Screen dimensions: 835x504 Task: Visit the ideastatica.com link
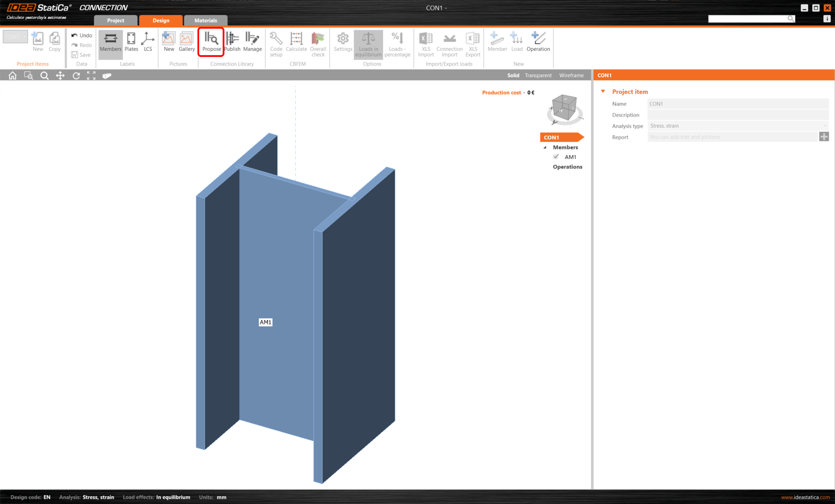point(805,497)
